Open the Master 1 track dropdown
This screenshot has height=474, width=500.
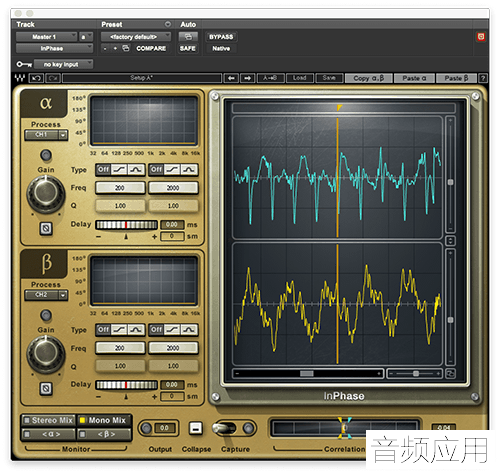(x=47, y=37)
